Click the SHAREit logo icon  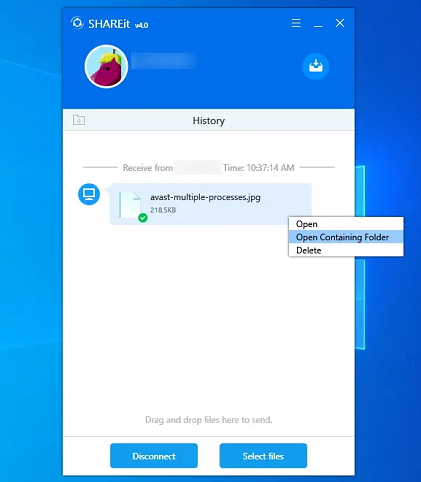(x=77, y=23)
